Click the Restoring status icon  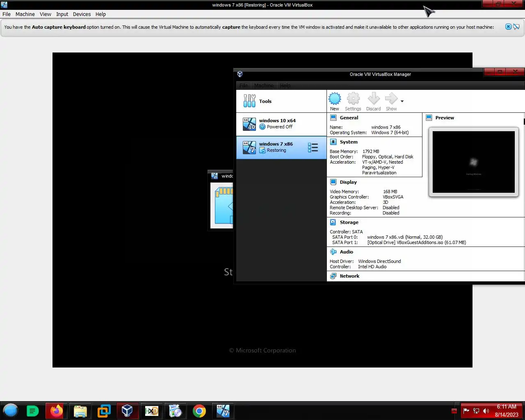[262, 151]
